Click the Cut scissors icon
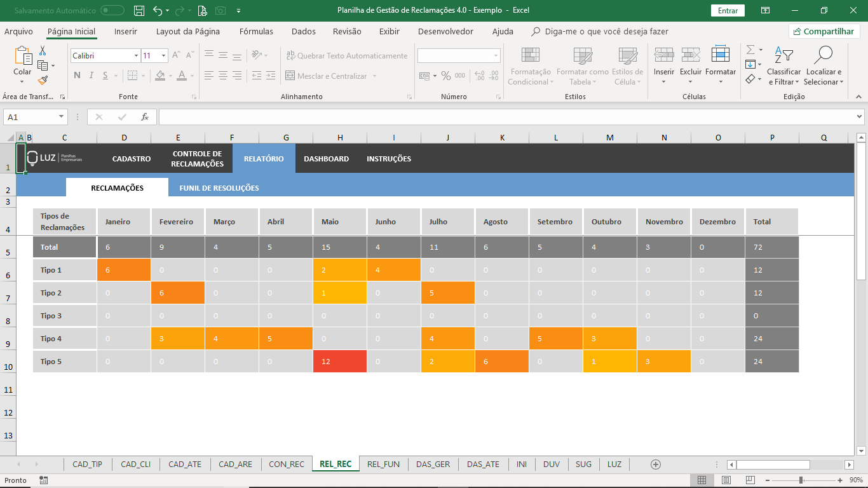Screen dimensions: 868x488 (43, 51)
